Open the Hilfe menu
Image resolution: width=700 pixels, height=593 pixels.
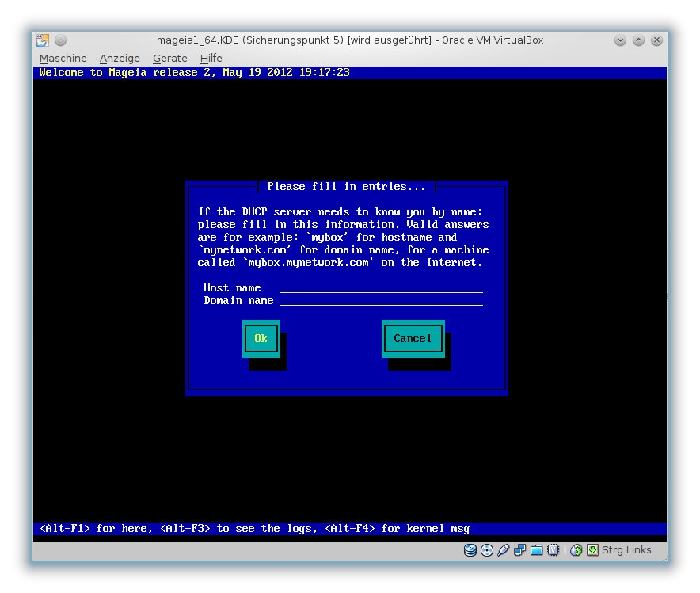click(x=211, y=59)
